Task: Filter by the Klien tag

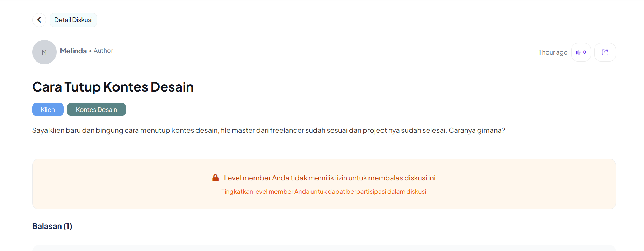Action: tap(48, 109)
